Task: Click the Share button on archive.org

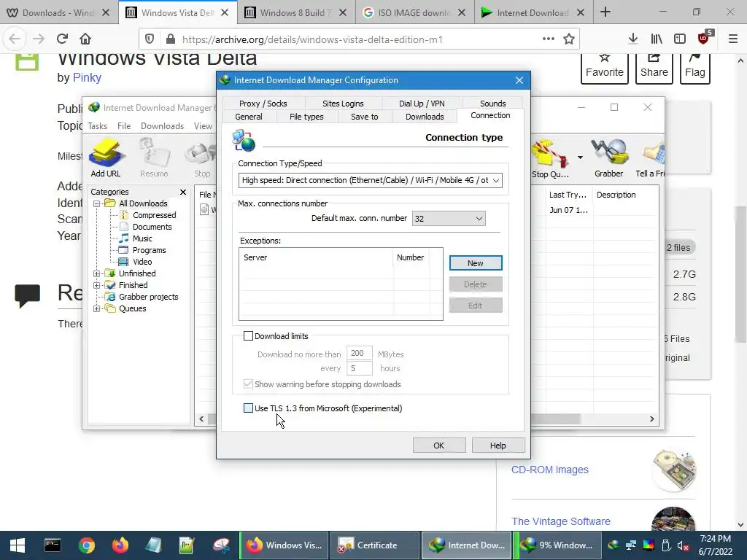Action: click(x=654, y=68)
